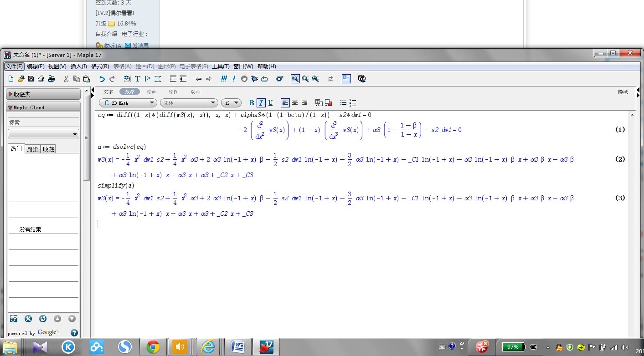The image size is (644, 356).
Task: Toggle Bold formatting button
Action: tap(252, 103)
